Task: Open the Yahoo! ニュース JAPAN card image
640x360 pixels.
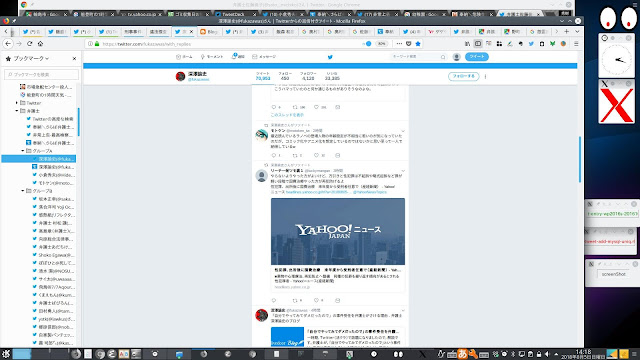Action: point(338,231)
